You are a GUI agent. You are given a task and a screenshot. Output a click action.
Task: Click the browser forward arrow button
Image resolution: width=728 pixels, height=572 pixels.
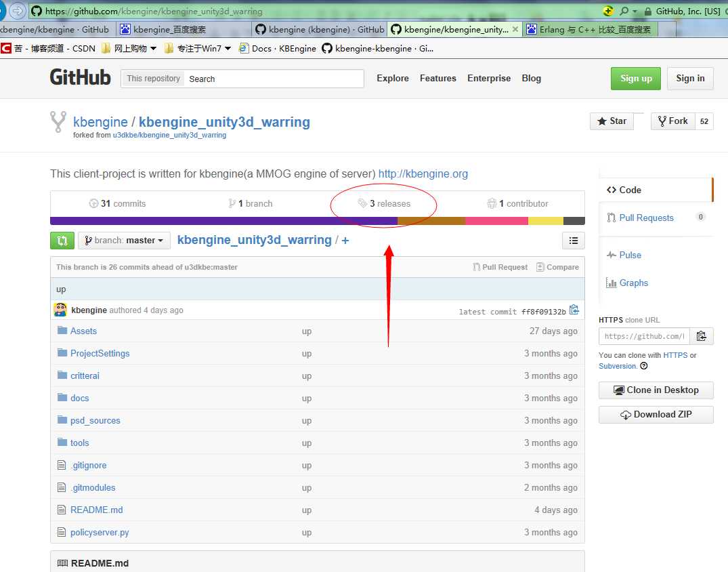[17, 11]
